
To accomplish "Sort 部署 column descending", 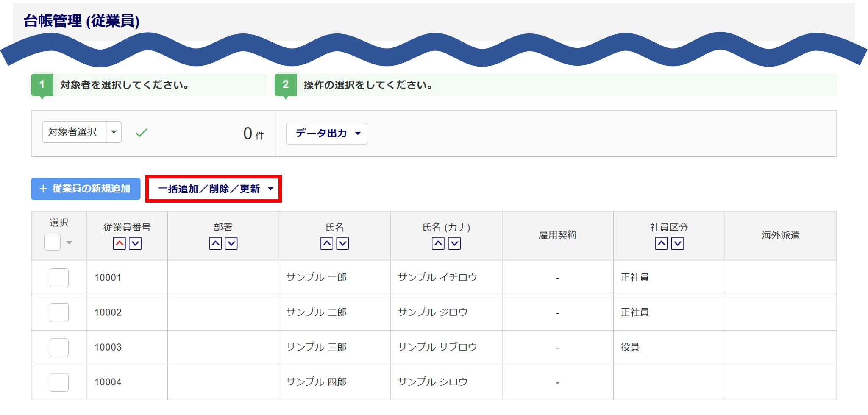I will point(231,244).
